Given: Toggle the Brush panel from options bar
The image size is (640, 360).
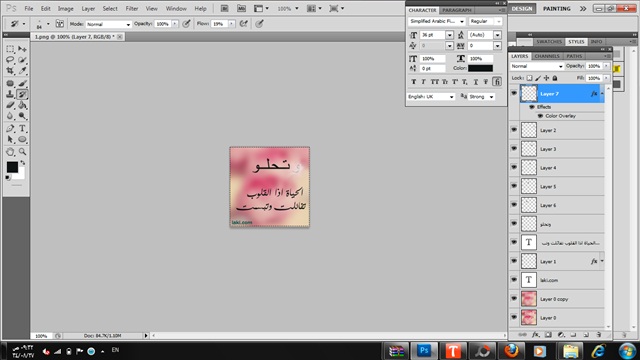Looking at the screenshot, I should (60, 24).
